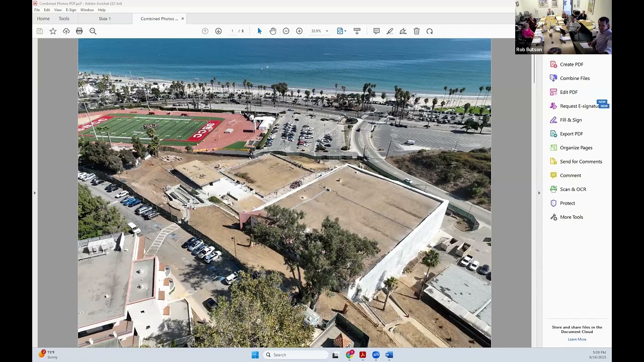Open the Window menu
644x362 pixels.
(x=87, y=10)
